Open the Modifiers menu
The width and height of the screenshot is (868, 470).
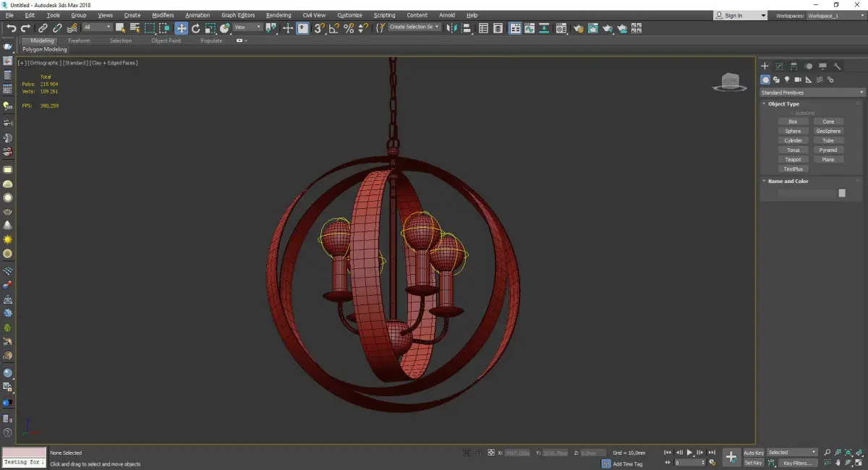point(163,15)
